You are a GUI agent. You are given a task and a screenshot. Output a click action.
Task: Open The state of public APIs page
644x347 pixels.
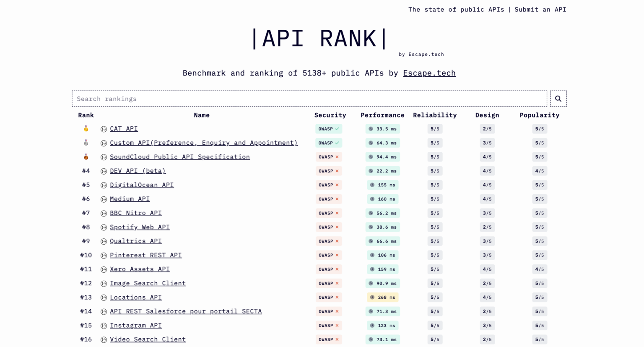click(x=456, y=9)
